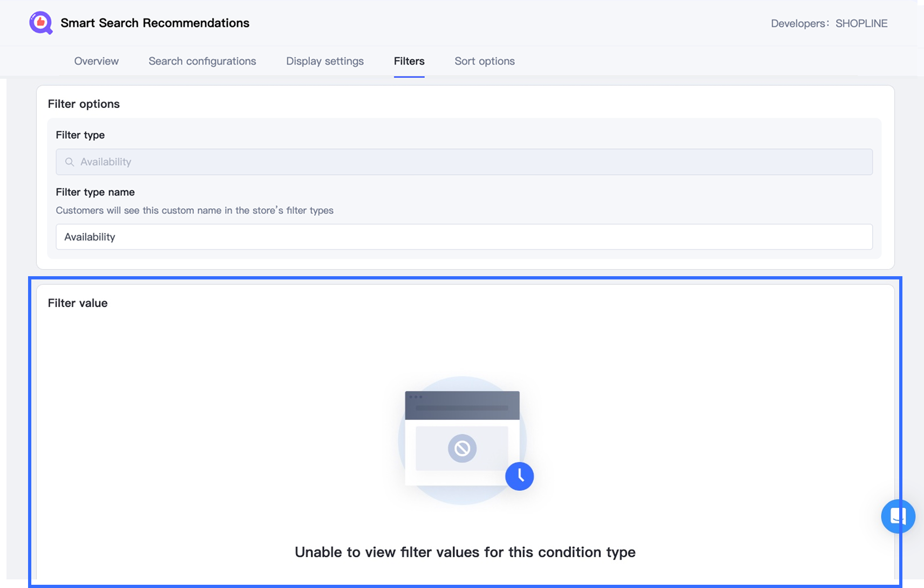Click the SHOPLINE developer name
Viewport: 924px width, 588px height.
tap(861, 23)
